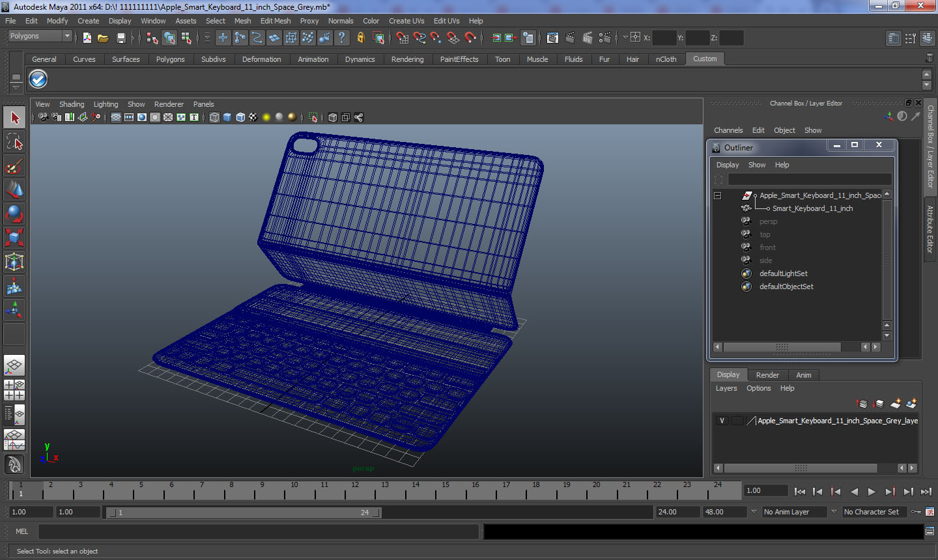Toggle snap to points magnet icon
The height and width of the screenshot is (560, 938).
point(436,38)
